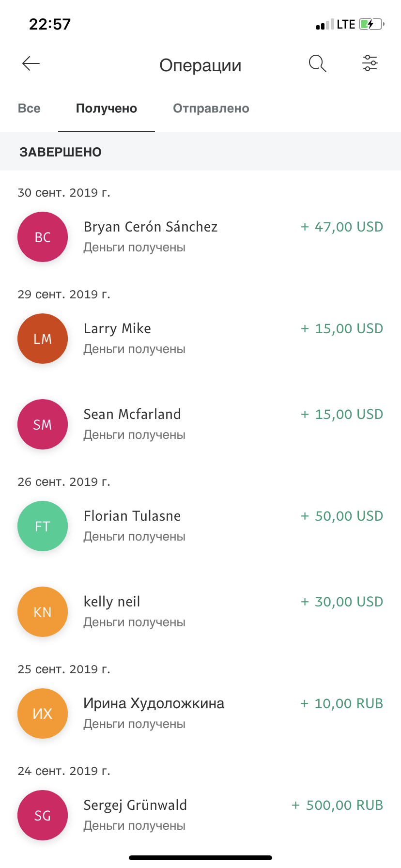
Task: Open the search magnifier icon
Action: [318, 64]
